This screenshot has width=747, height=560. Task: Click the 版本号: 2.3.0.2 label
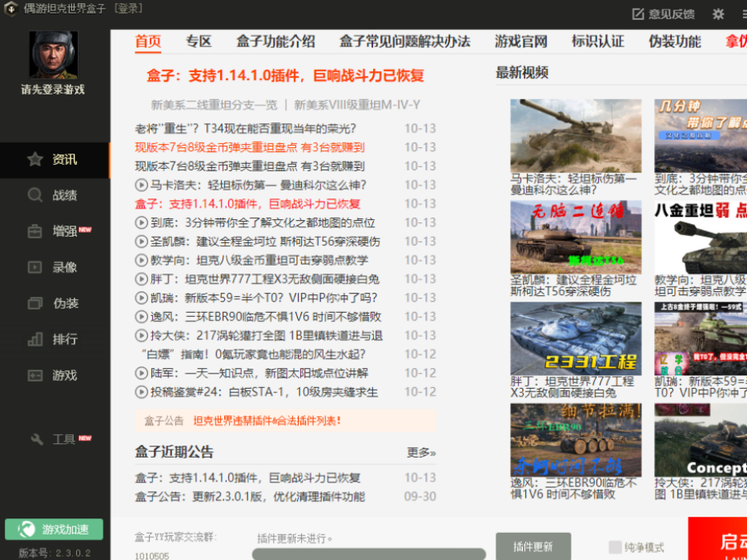pyautogui.click(x=54, y=554)
